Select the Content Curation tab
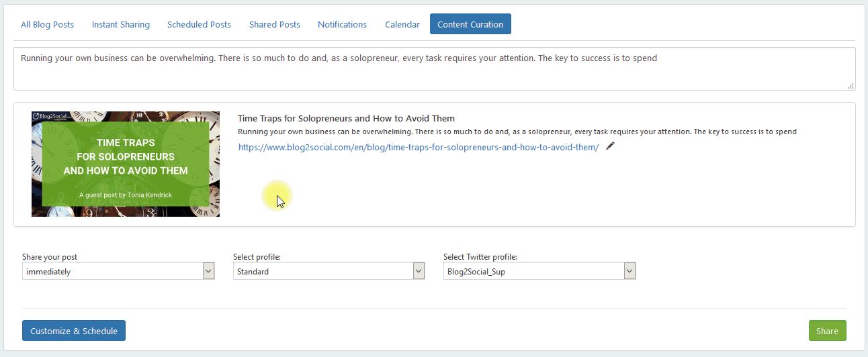Screen dimensions: 868x357 (470, 24)
